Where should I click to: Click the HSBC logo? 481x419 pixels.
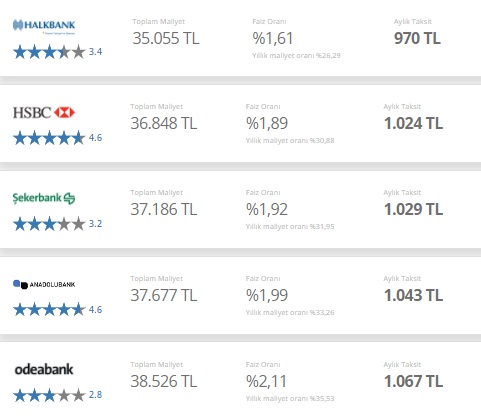pyautogui.click(x=44, y=113)
